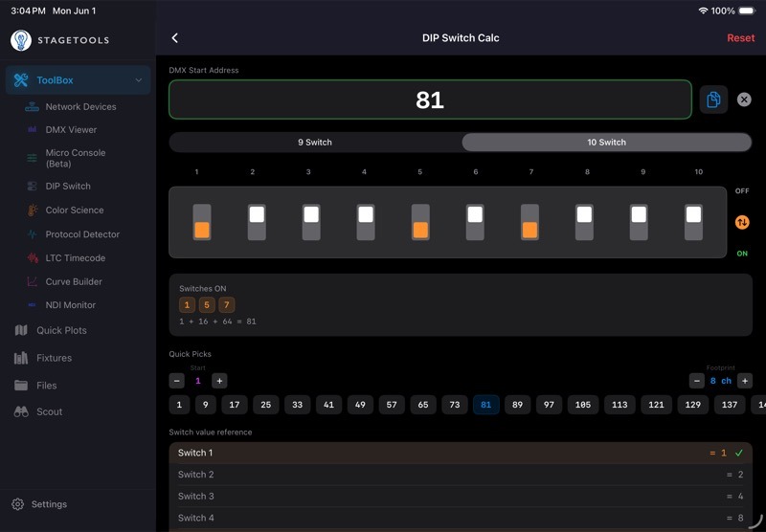The height and width of the screenshot is (532, 766).
Task: Pick quick address 17
Action: coord(235,405)
